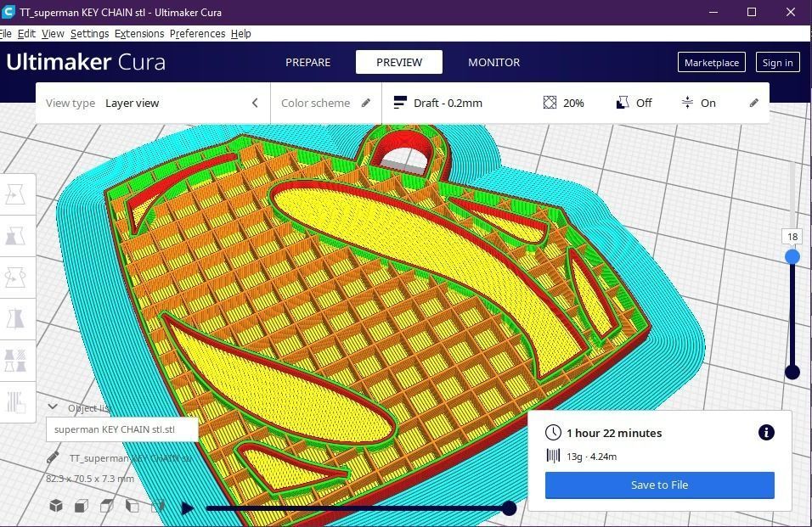Click the Sign in button

777,62
